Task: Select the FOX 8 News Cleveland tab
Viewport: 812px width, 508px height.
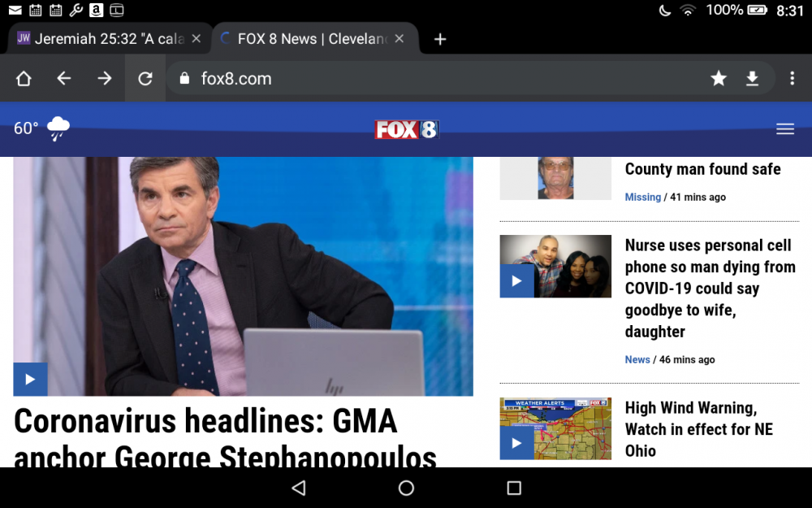Action: coord(309,38)
